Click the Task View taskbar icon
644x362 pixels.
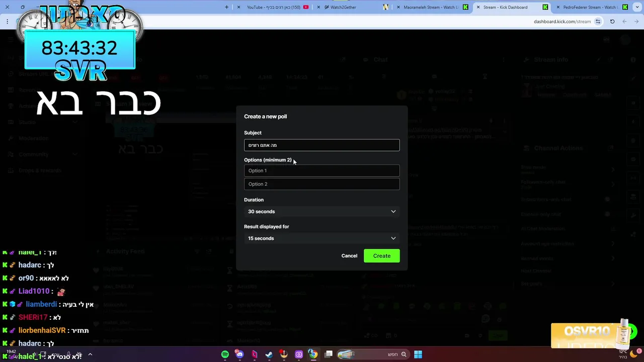coord(329,354)
